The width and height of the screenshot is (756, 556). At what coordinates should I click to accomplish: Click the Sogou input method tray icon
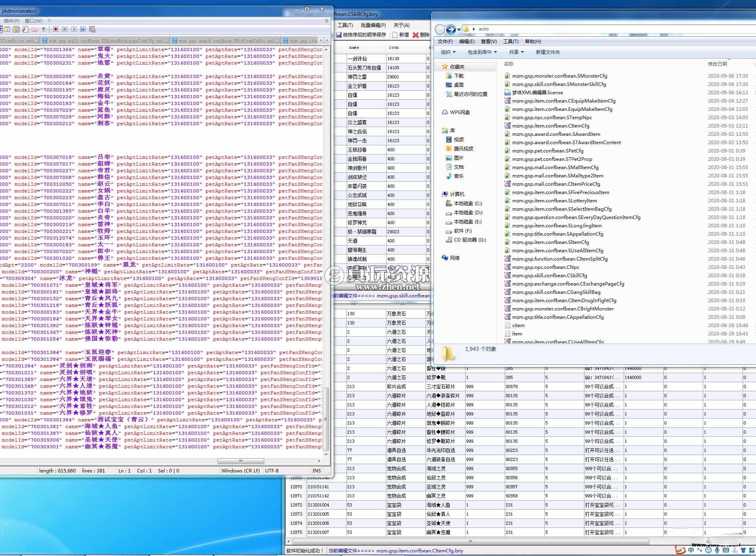click(680, 550)
